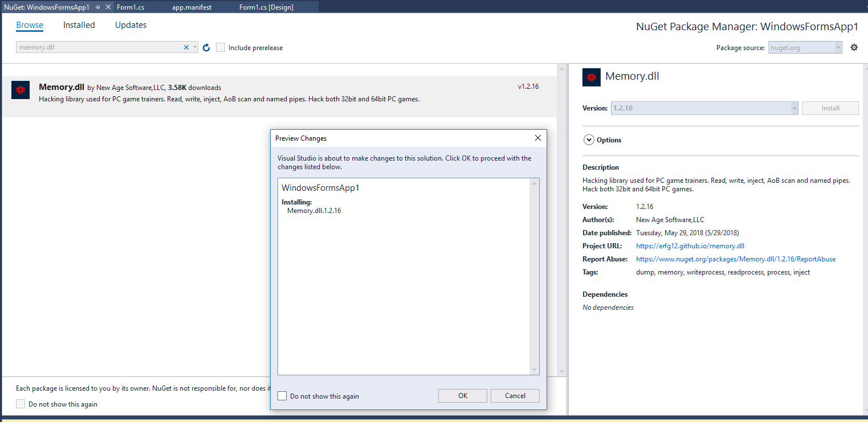Screen dimensions: 868x422
Task: Click the Author New Age Software,LLC value
Action: (x=670, y=220)
